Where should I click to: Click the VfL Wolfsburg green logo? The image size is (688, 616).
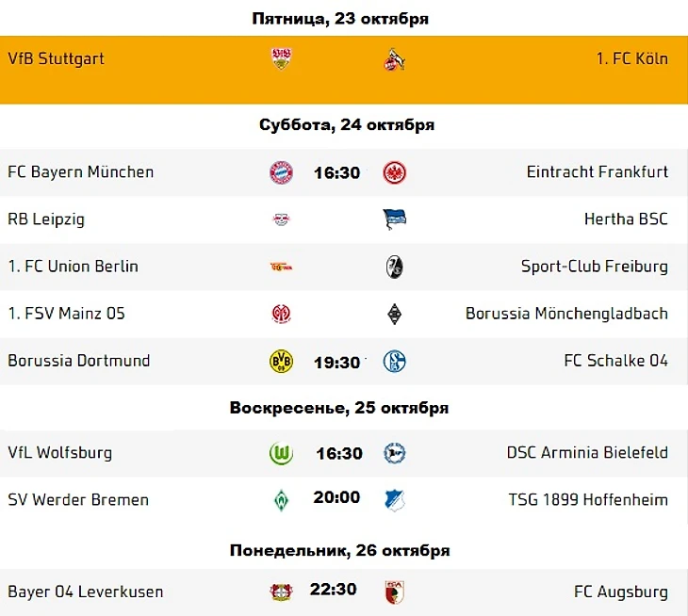click(x=281, y=453)
